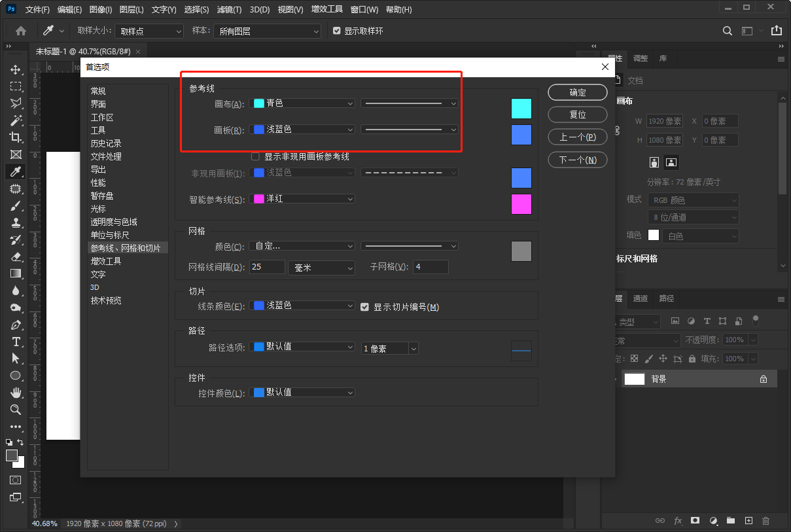Click the magenta smart guides swatch
This screenshot has height=532, width=791.
click(x=521, y=204)
